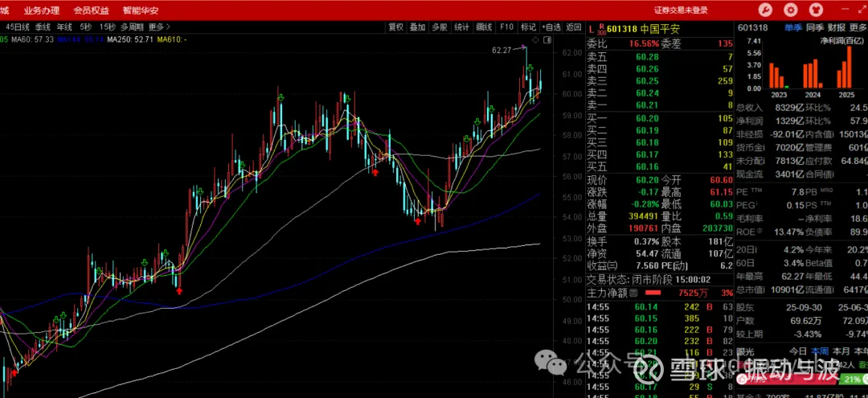Select the 本月 range tab
The image size is (868, 398).
pos(841,351)
